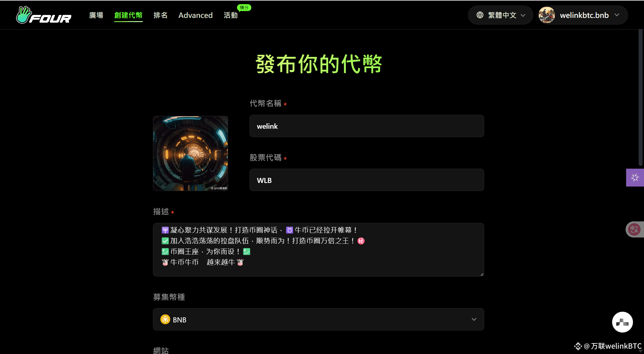Viewport: 644px width, 354px height.
Task: Click the uploaded token image thumbnail
Action: pos(191,153)
